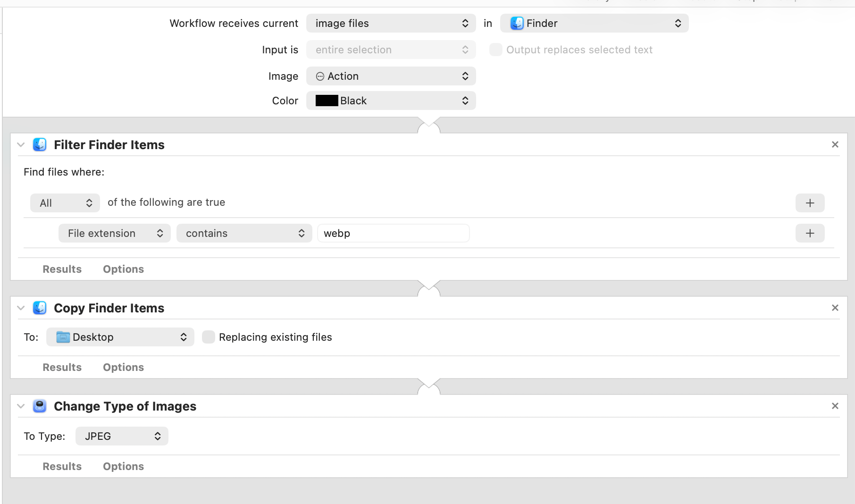
Task: Remove the Change Type of Images action
Action: 835,406
